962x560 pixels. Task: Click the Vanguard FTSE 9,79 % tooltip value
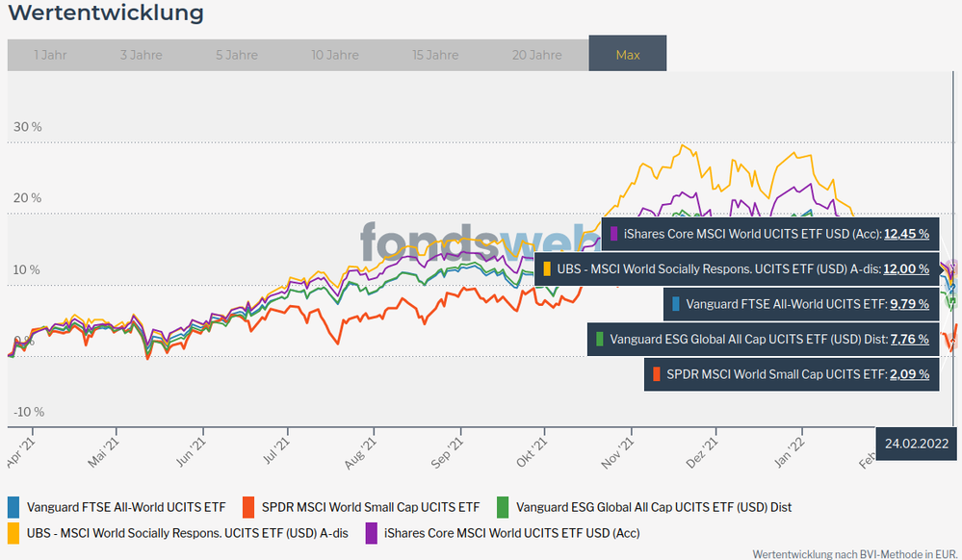tap(909, 304)
